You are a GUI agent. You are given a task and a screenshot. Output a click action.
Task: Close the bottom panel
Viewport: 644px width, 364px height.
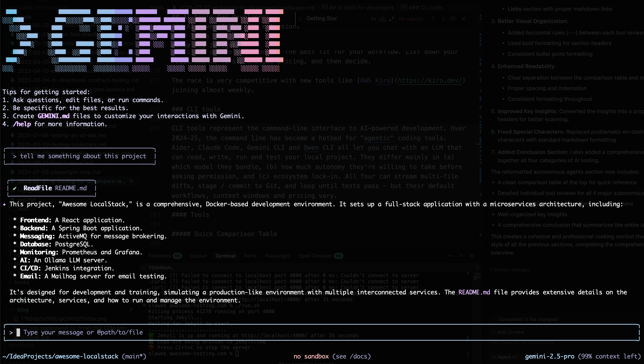click(472, 256)
